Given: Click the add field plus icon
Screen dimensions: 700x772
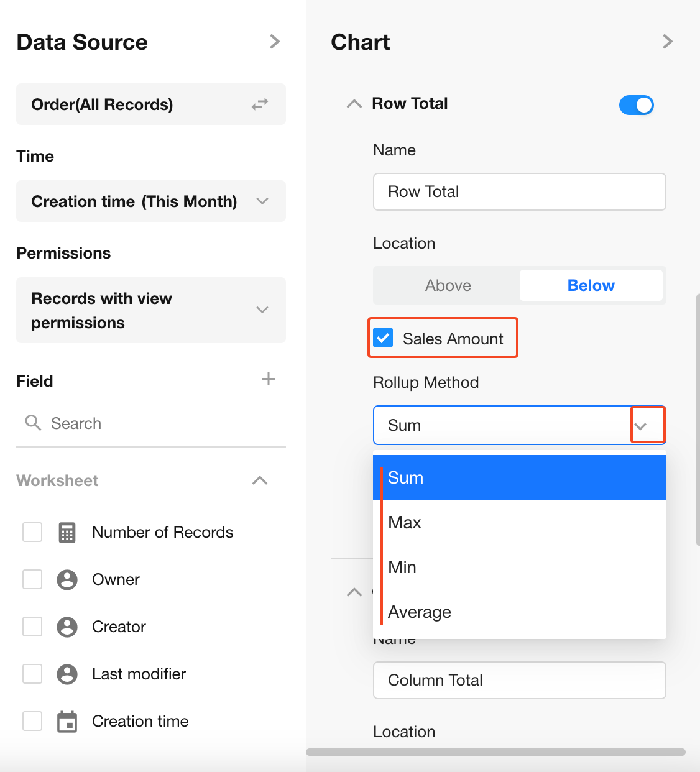Looking at the screenshot, I should pos(269,379).
